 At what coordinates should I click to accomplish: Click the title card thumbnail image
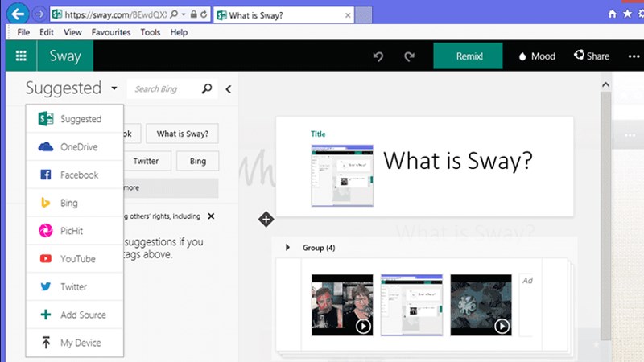point(342,175)
